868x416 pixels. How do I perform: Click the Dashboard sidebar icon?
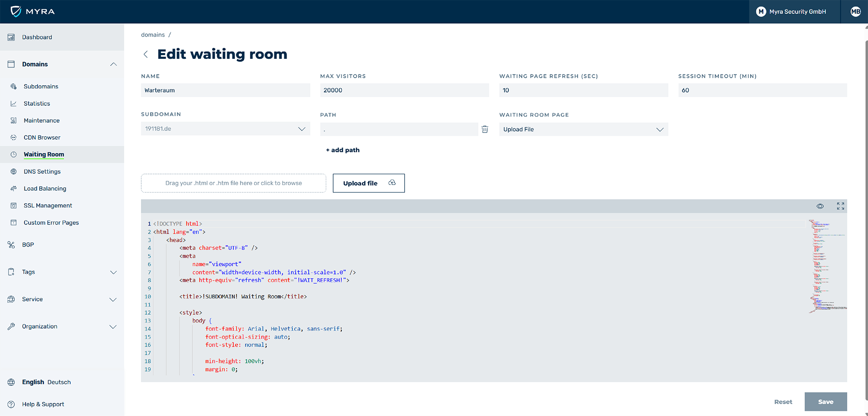coord(11,37)
